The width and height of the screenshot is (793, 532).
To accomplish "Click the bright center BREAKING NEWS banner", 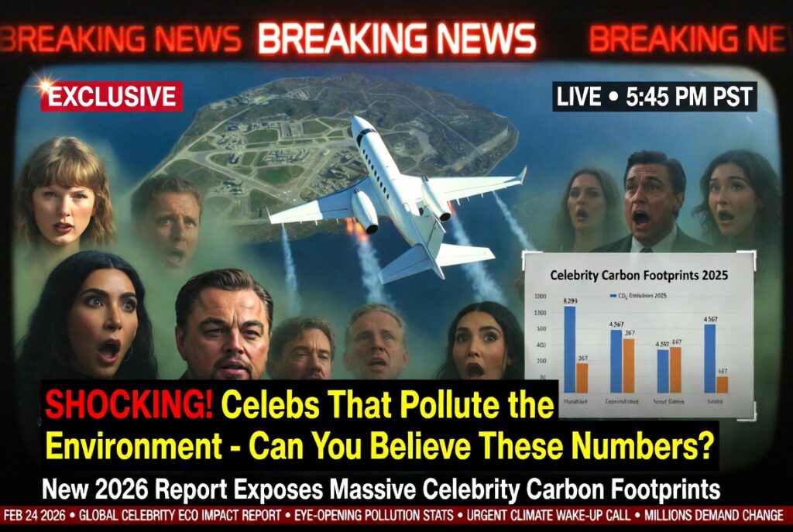I will (x=396, y=39).
